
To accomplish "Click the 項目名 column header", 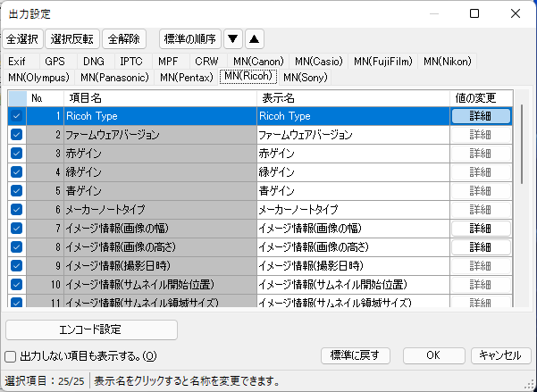I will 160,98.
